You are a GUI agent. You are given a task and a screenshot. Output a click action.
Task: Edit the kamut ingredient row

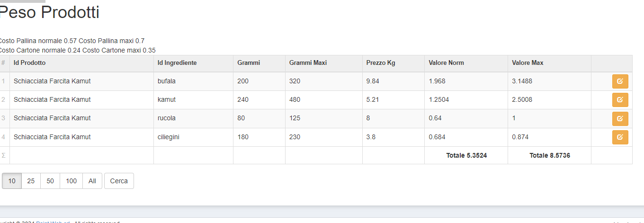point(620,100)
